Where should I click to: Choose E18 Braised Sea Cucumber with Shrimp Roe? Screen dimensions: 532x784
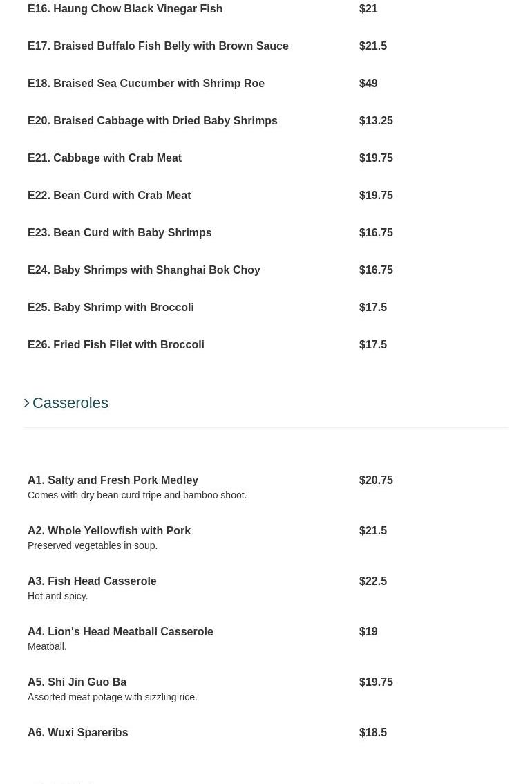point(146,84)
